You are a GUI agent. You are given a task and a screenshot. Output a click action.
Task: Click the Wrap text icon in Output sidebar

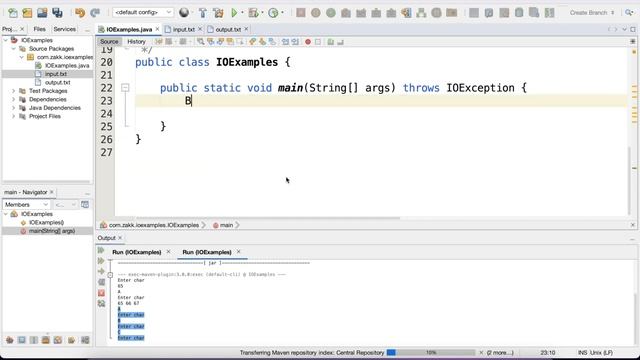click(x=101, y=282)
